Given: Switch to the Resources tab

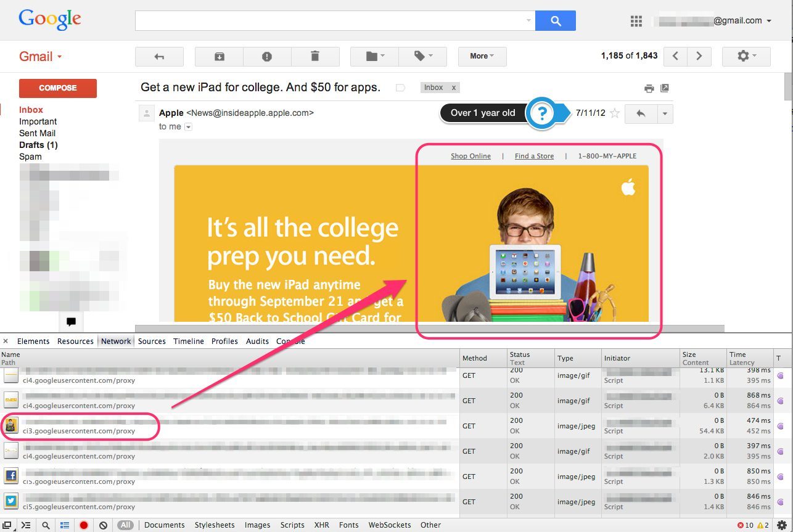Looking at the screenshot, I should [75, 341].
